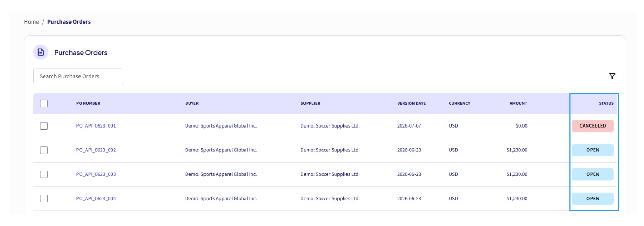Click $1,230.00 amount in PO_API_0623_003 row

(517, 174)
